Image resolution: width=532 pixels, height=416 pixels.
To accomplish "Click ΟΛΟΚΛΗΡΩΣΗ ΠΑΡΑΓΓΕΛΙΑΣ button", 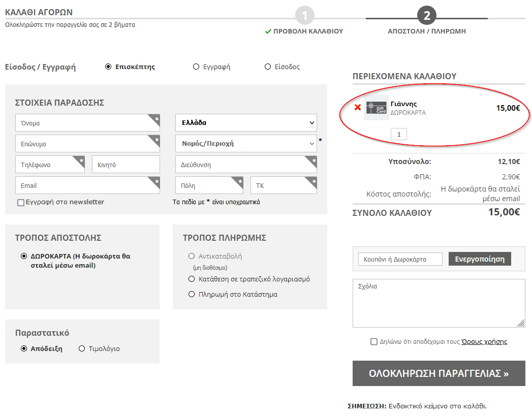I will coord(439,373).
